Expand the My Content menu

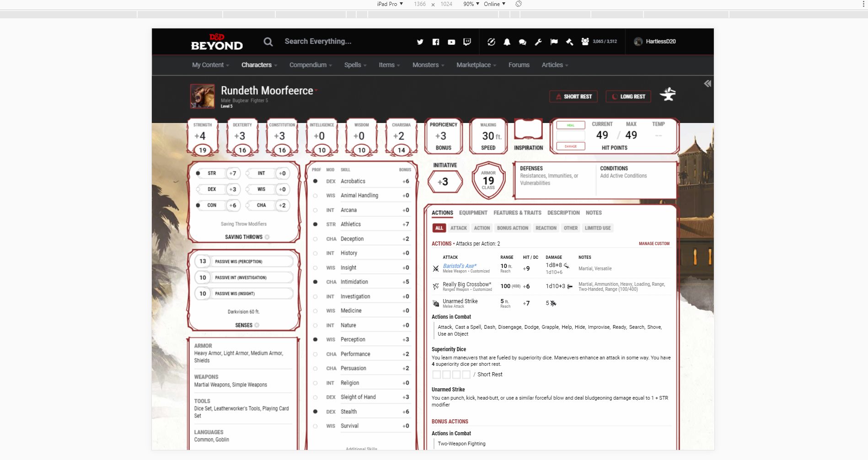click(210, 65)
